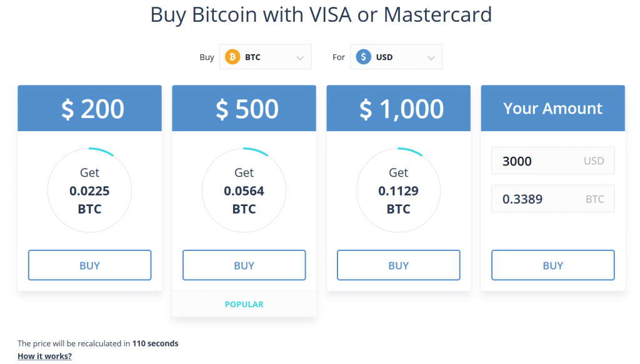Open the Buy BTC crypto selector
This screenshot has height=364, width=640.
pos(265,57)
